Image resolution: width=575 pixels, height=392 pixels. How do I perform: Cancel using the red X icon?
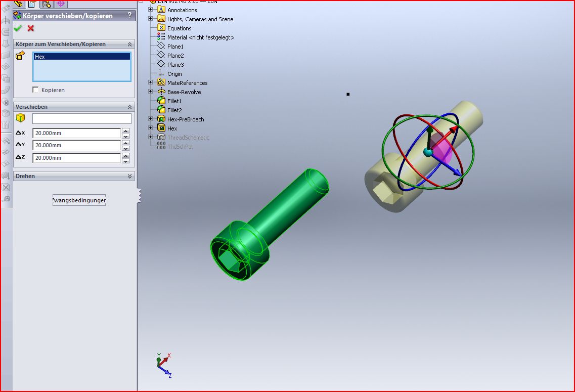(x=31, y=28)
